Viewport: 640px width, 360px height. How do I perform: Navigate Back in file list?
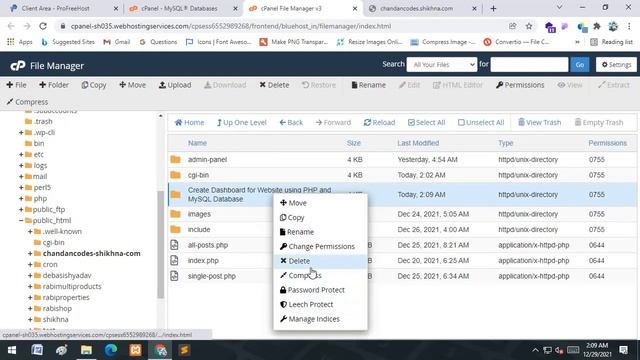pyautogui.click(x=291, y=122)
